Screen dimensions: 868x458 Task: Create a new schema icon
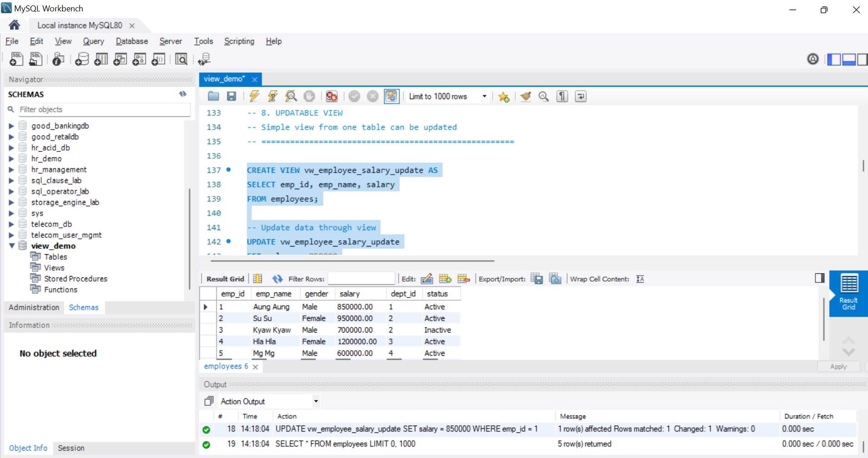pos(82,59)
